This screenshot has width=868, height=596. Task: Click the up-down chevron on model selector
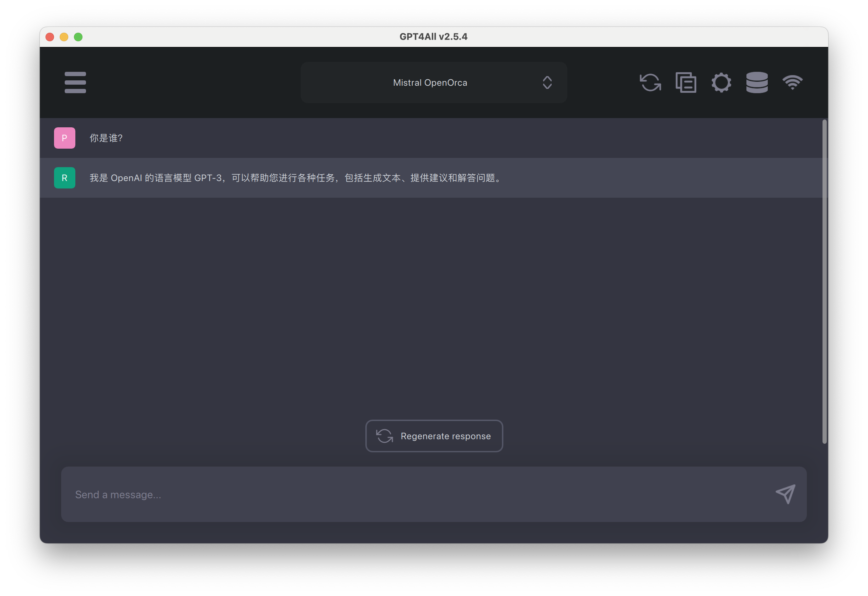[x=547, y=83]
